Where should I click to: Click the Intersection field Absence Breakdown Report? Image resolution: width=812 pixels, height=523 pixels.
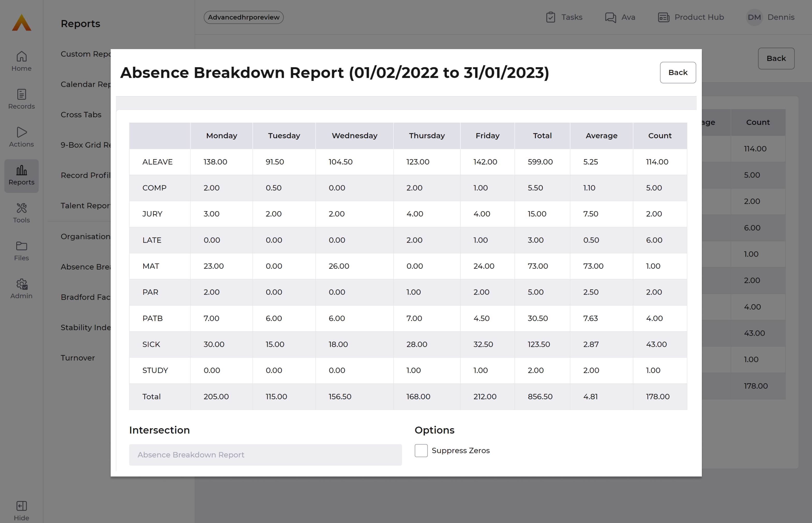[265, 455]
